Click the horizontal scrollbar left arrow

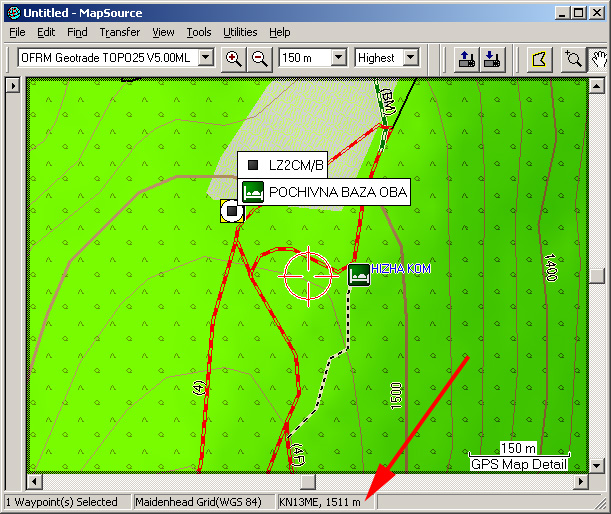[x=35, y=482]
